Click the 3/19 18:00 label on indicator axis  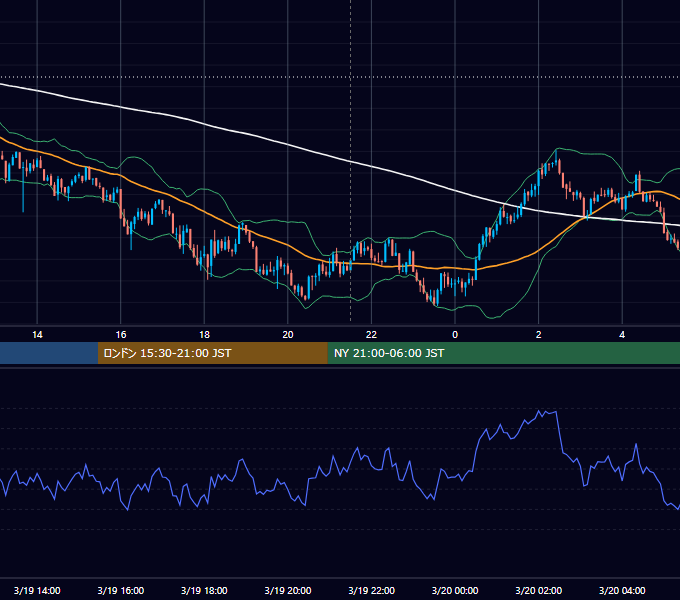(204, 590)
